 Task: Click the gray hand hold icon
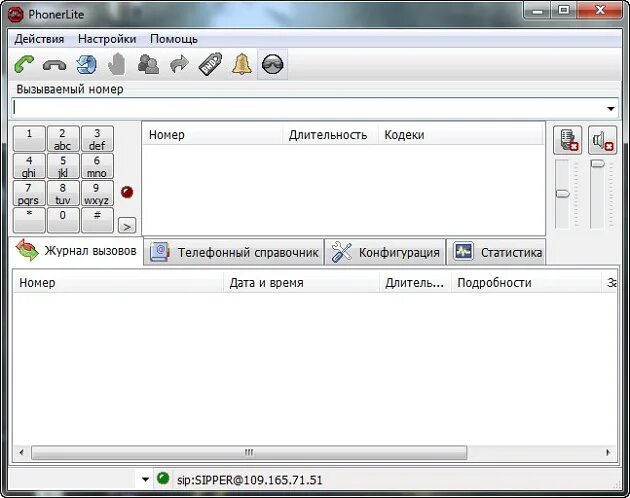coord(117,64)
